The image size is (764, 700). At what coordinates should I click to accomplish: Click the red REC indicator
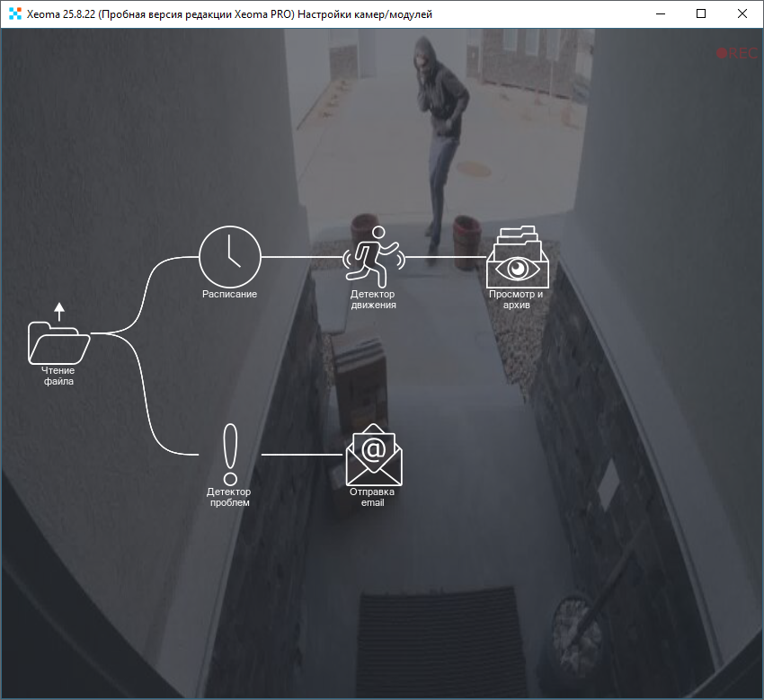pos(737,53)
